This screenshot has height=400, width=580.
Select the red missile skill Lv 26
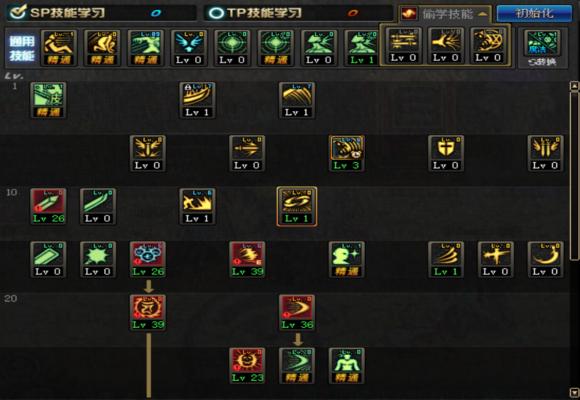pos(48,206)
